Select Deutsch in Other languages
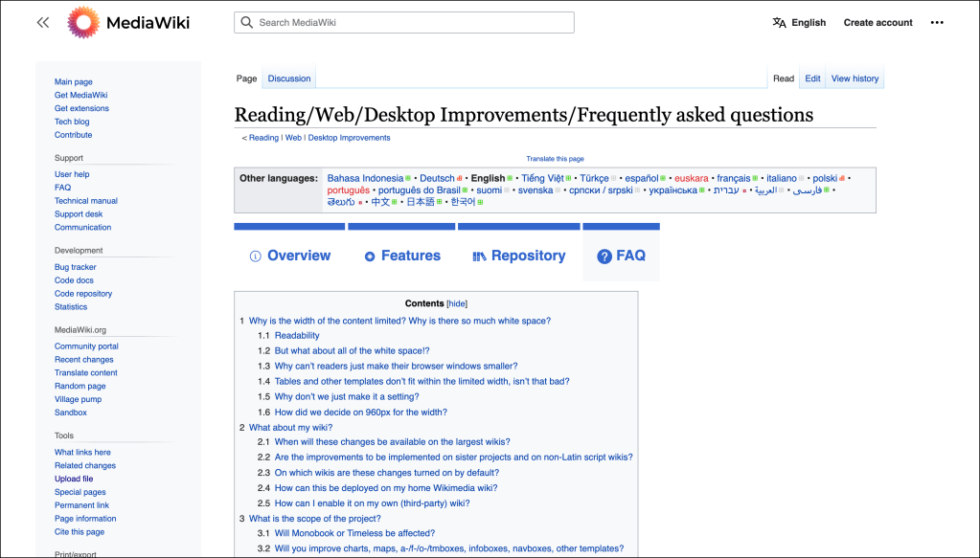980x558 pixels. (437, 178)
